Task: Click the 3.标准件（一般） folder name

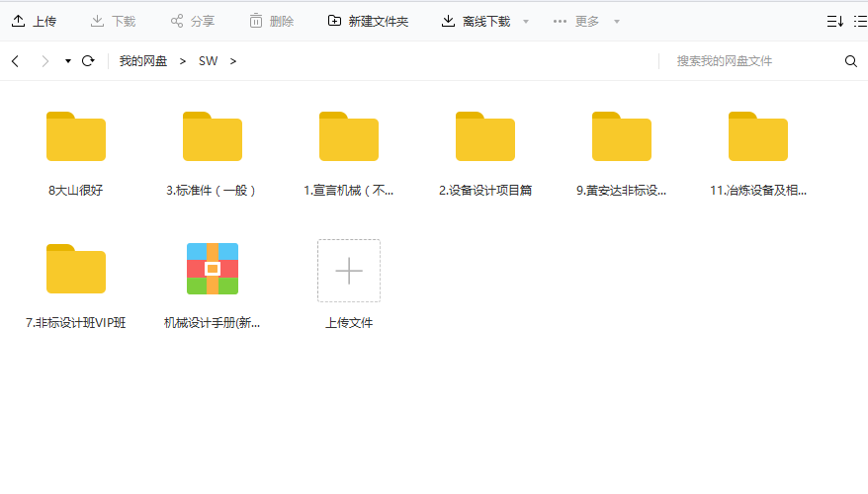Action: [213, 191]
